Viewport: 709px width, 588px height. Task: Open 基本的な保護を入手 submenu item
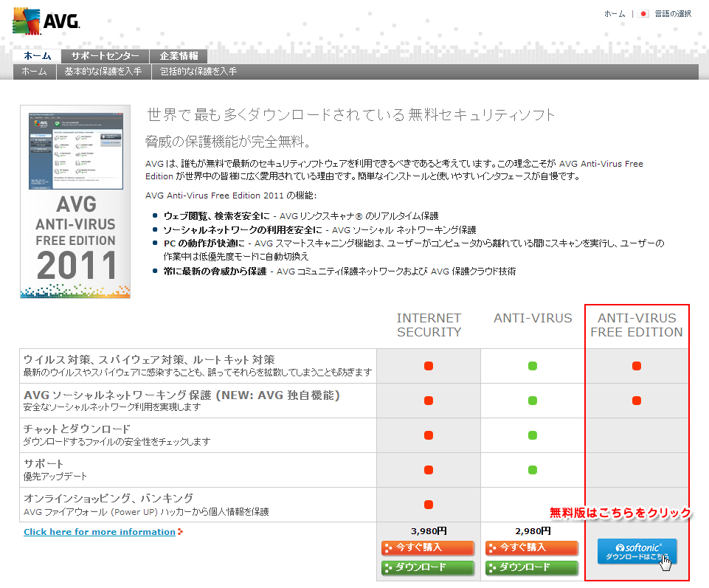point(103,72)
